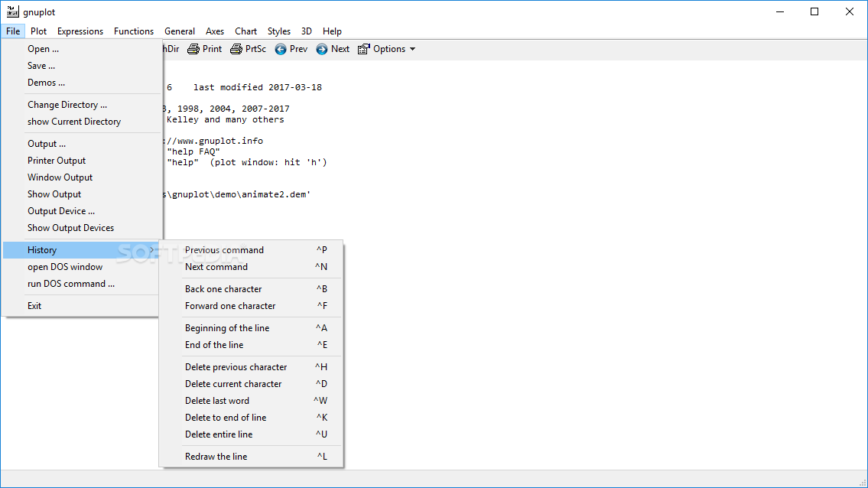Minimize the gnuplot window
The width and height of the screenshot is (868, 488).
[x=780, y=11]
